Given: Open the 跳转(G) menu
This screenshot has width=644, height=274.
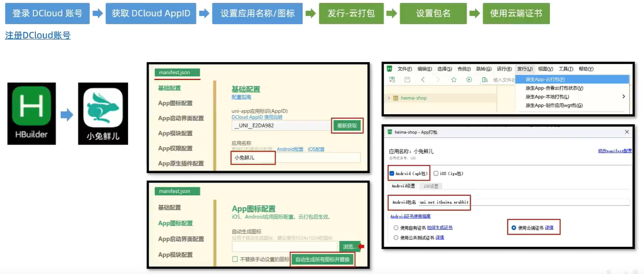Looking at the screenshot, I should point(484,69).
